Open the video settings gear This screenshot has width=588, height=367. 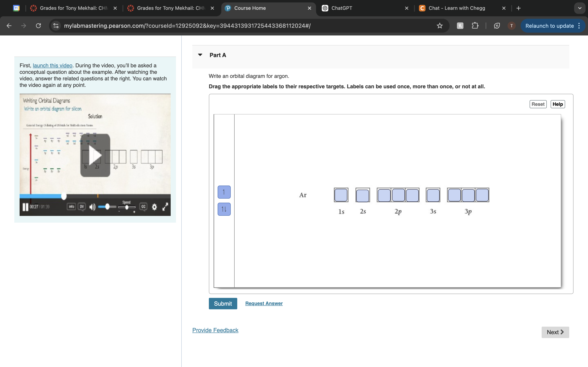tap(155, 207)
